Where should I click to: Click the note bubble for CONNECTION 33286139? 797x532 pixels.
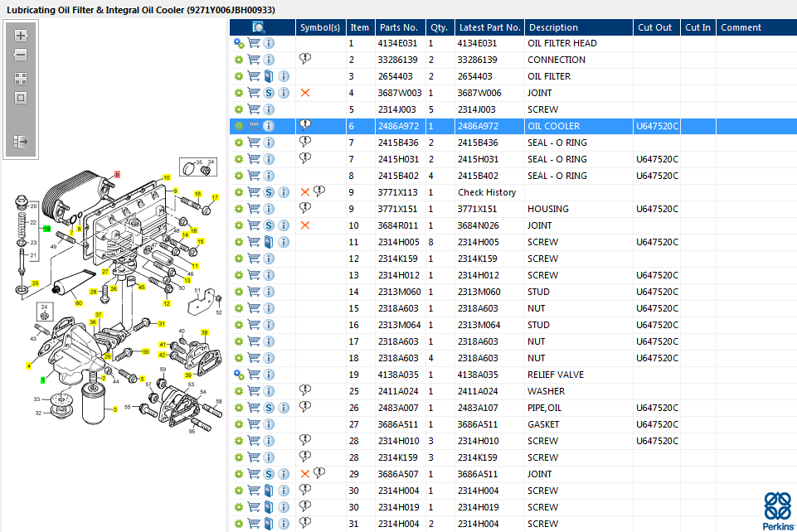click(x=305, y=59)
